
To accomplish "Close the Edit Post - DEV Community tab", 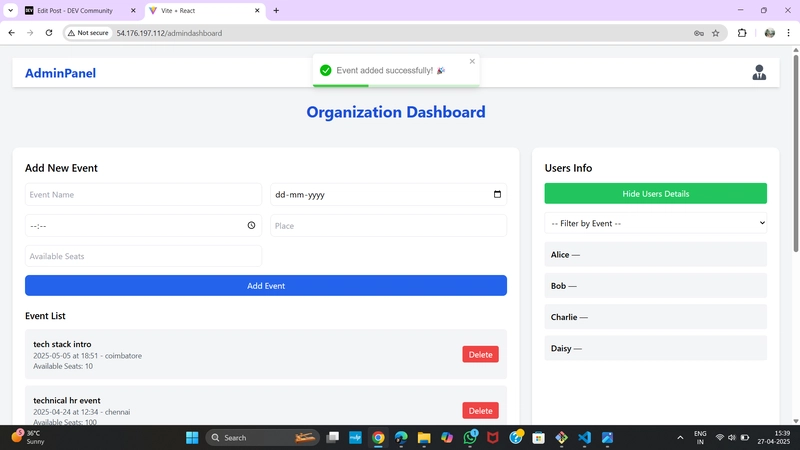I will (x=133, y=11).
